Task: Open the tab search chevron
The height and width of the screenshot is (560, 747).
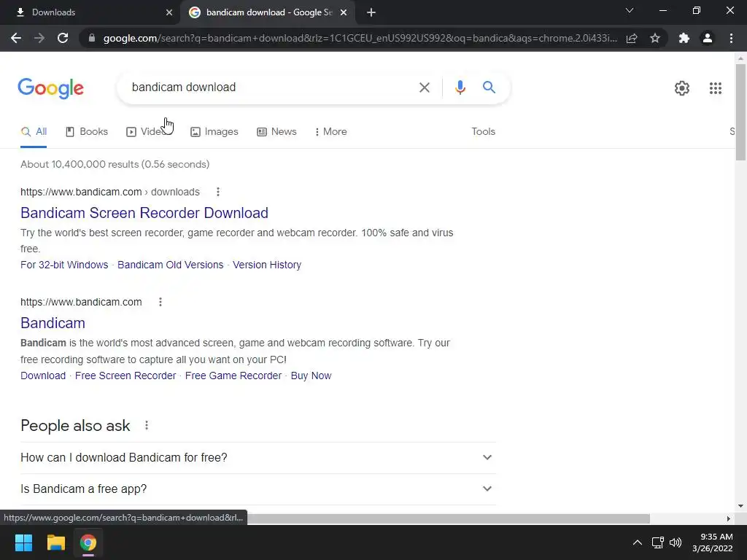Action: coord(630,10)
